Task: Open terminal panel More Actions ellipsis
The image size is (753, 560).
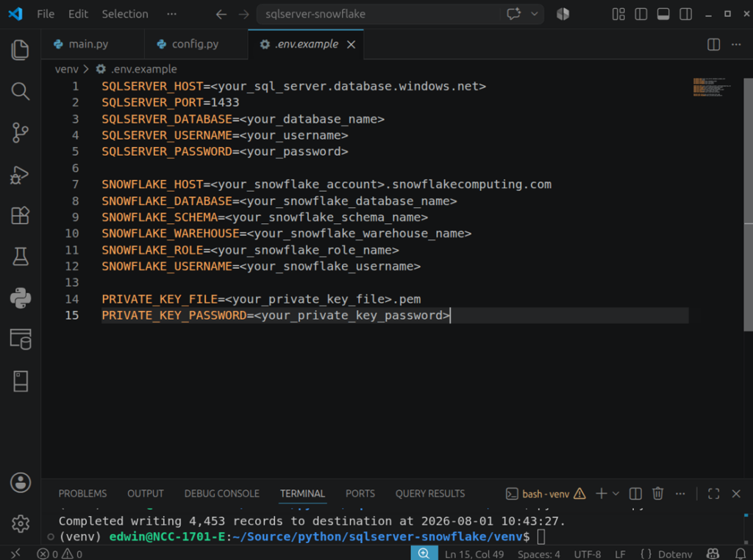Action: [680, 493]
